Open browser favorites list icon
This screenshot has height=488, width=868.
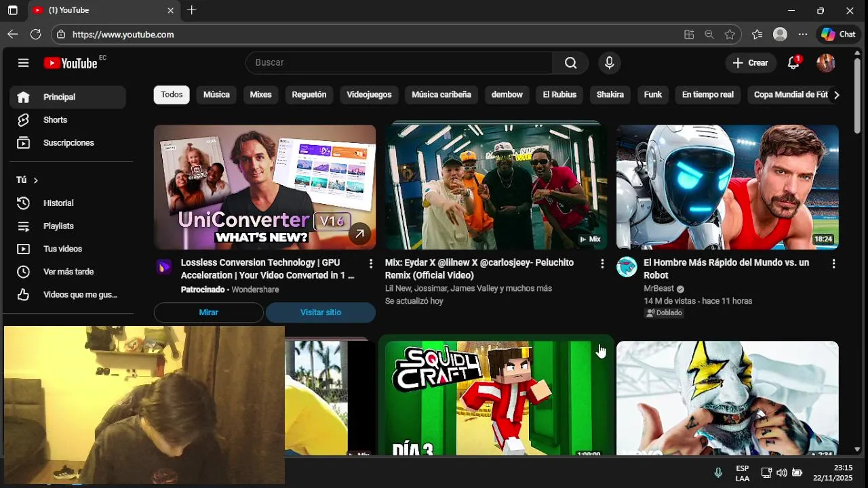(x=757, y=35)
